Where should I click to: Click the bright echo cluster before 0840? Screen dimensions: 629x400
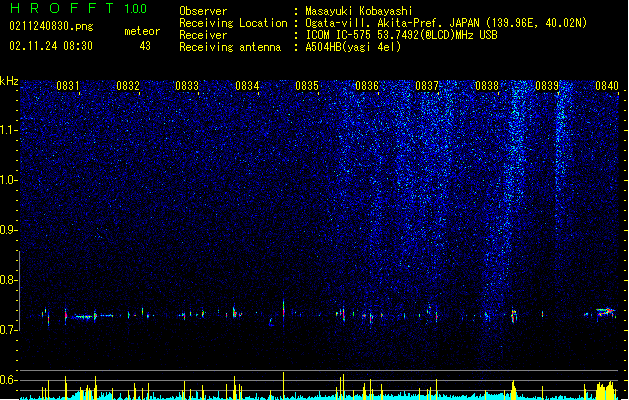[605, 313]
